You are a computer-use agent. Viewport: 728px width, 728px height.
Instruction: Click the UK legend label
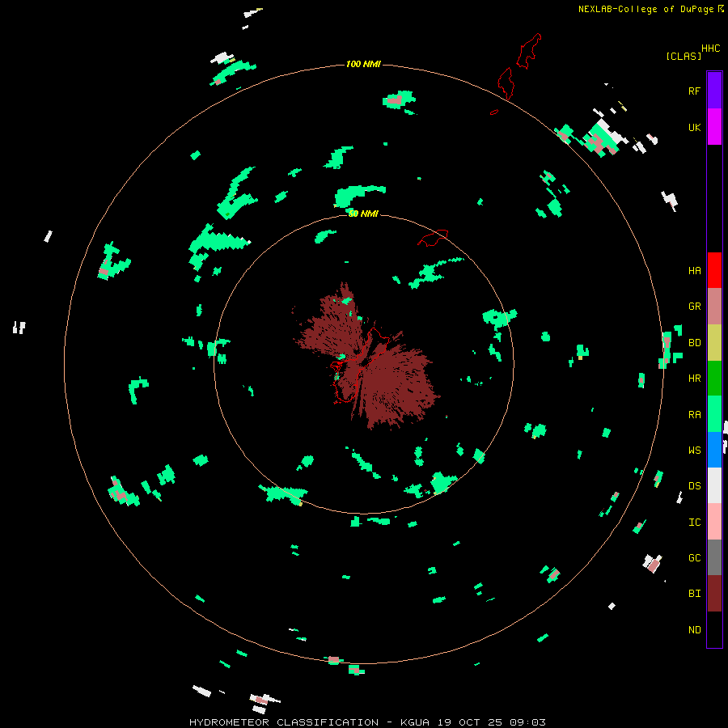point(694,127)
